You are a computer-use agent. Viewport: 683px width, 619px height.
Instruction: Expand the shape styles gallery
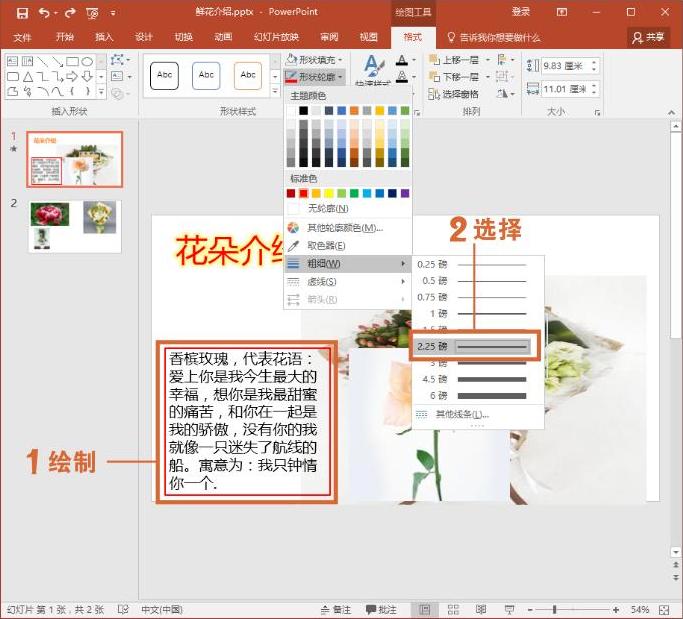click(x=275, y=91)
